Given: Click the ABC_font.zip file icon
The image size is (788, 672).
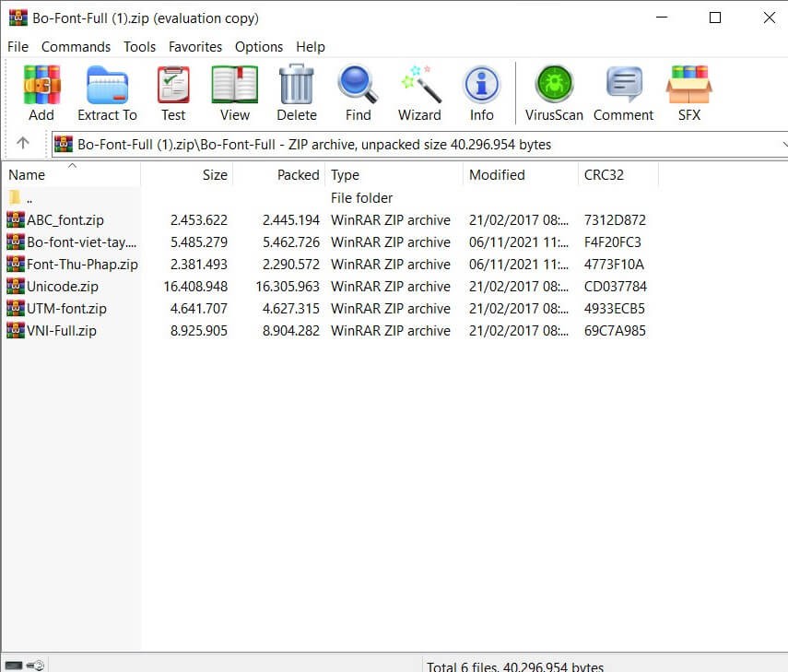Looking at the screenshot, I should 16,219.
